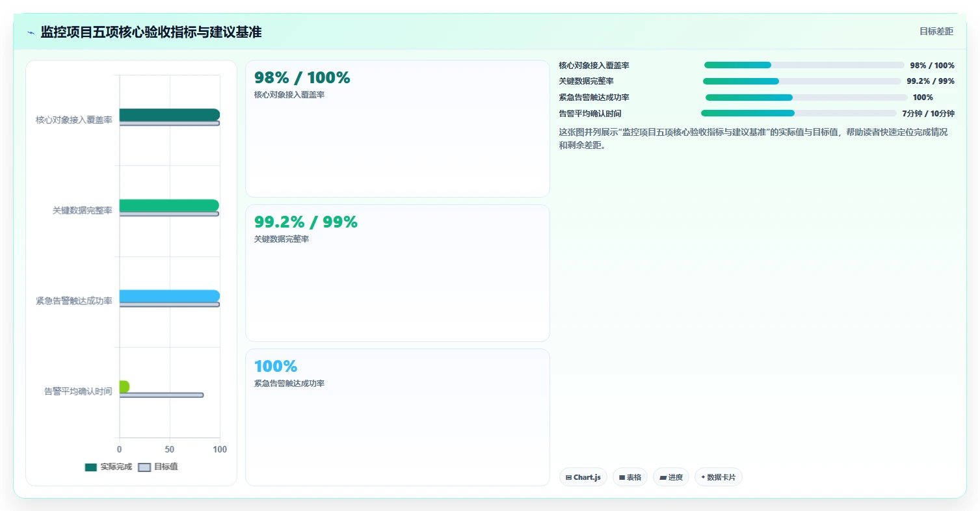Click the 实际完成 legend color swatch

click(x=91, y=467)
